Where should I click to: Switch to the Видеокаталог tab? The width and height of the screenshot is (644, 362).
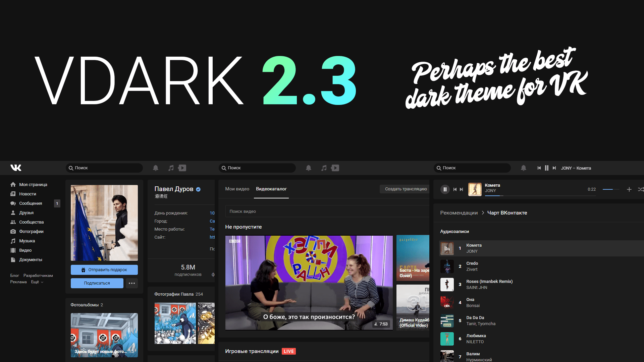pos(271,189)
